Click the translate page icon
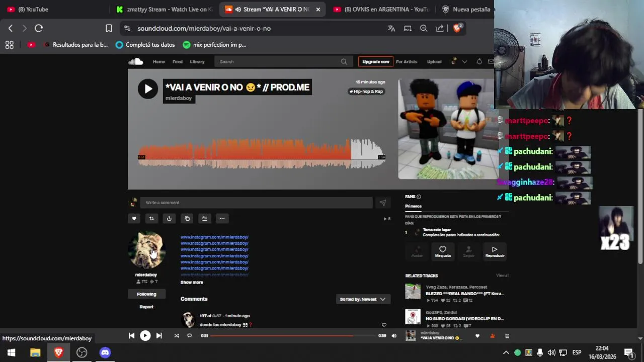This screenshot has width=644, height=362. tap(391, 28)
